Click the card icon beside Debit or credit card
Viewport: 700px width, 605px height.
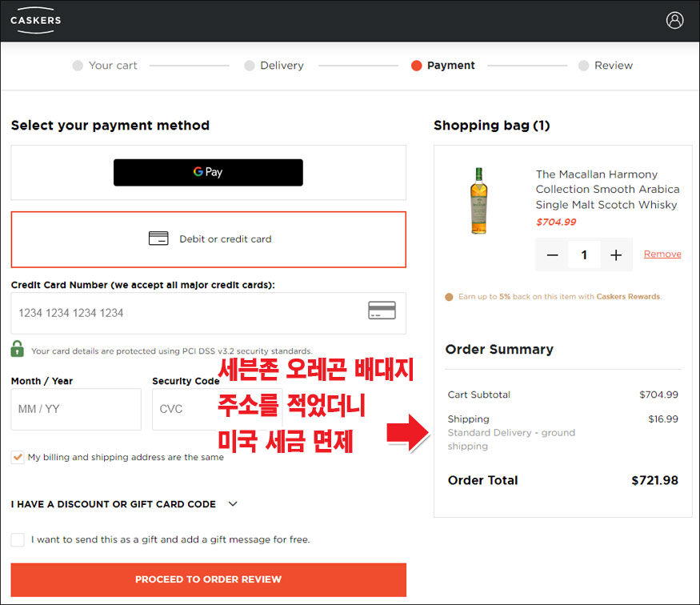pyautogui.click(x=158, y=238)
